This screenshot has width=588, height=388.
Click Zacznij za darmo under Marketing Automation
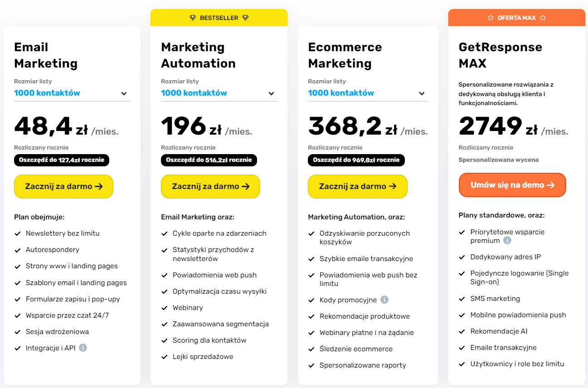210,186
